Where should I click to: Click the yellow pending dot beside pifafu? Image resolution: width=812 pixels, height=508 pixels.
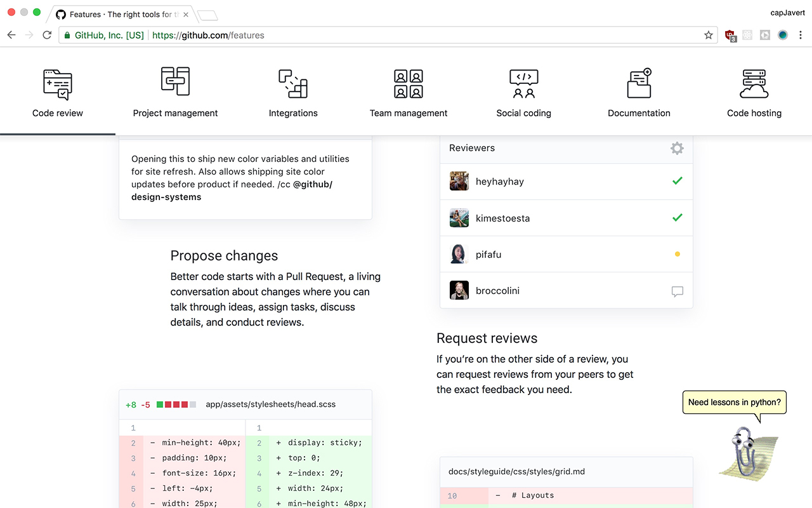[x=678, y=254]
